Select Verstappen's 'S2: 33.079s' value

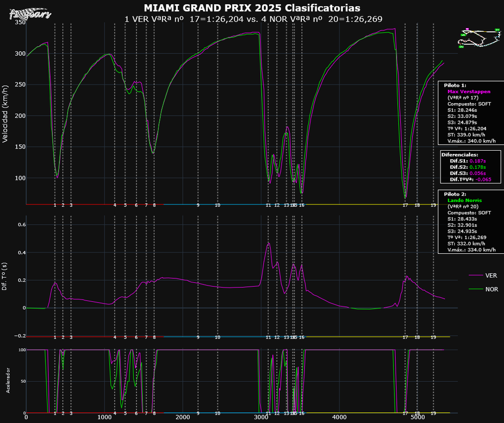(462, 116)
